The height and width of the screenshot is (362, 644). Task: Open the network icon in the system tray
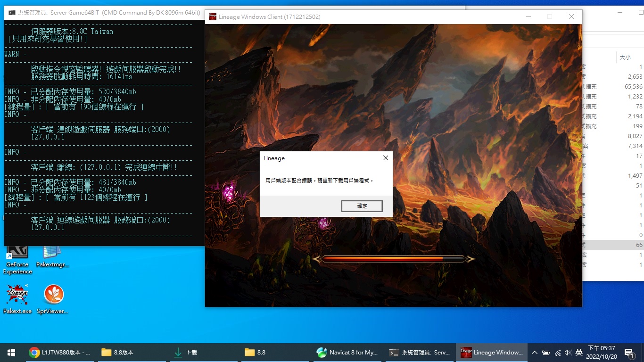click(x=557, y=353)
